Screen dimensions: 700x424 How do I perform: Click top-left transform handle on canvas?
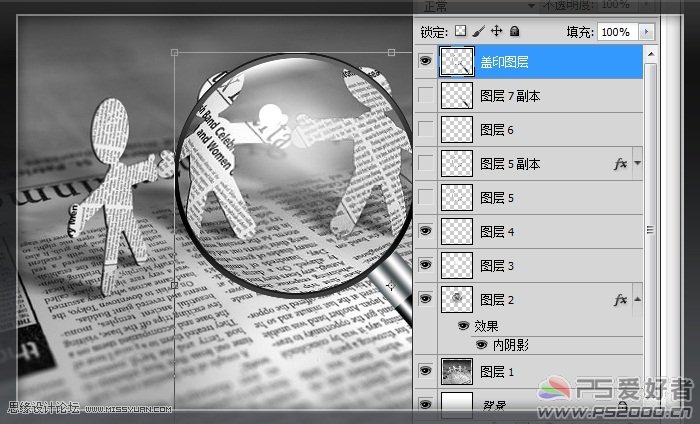[x=175, y=53]
